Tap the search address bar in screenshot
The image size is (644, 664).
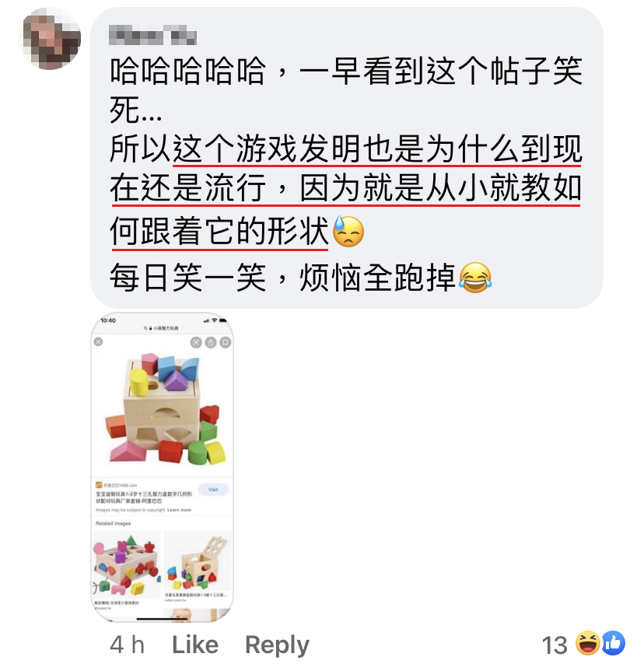[161, 328]
